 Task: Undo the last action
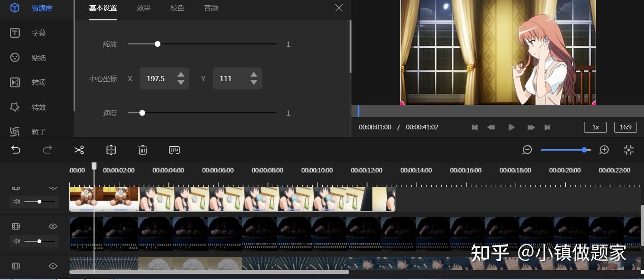coord(16,150)
